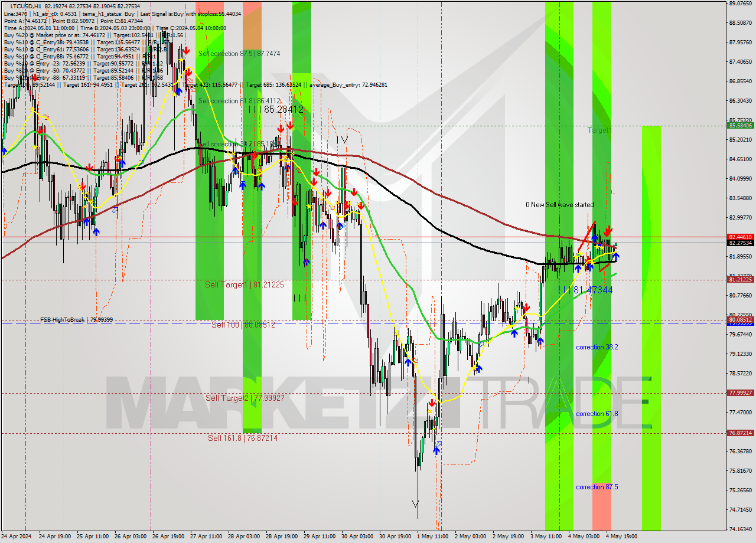Click the 'Sell correction 61.8 | 86.4112' label
The height and width of the screenshot is (543, 756).
point(239,101)
